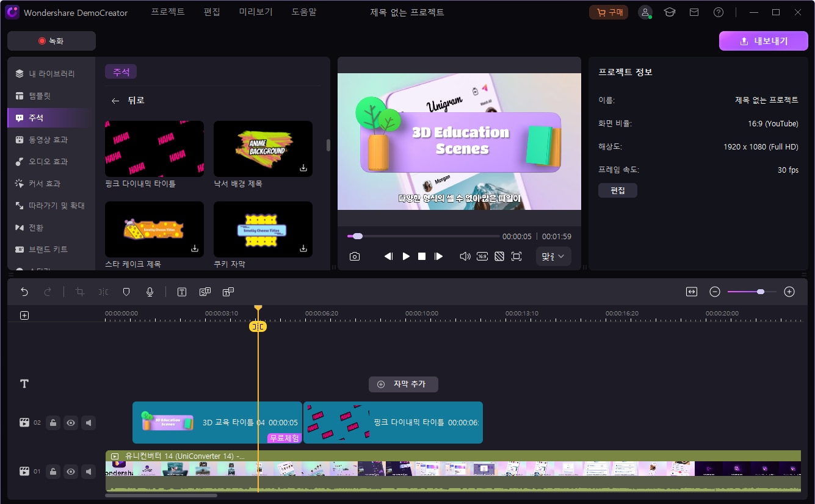
Task: Zoom in timeline with plus icon
Action: (x=789, y=292)
